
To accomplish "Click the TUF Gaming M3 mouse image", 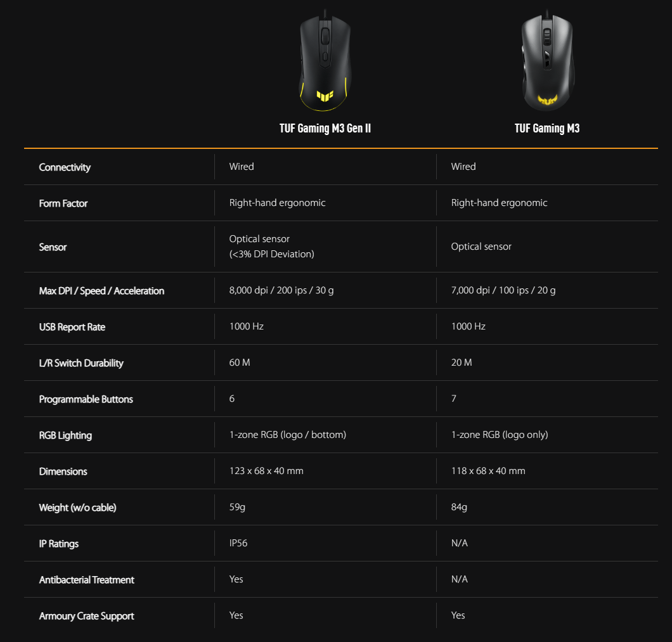I will (546, 60).
